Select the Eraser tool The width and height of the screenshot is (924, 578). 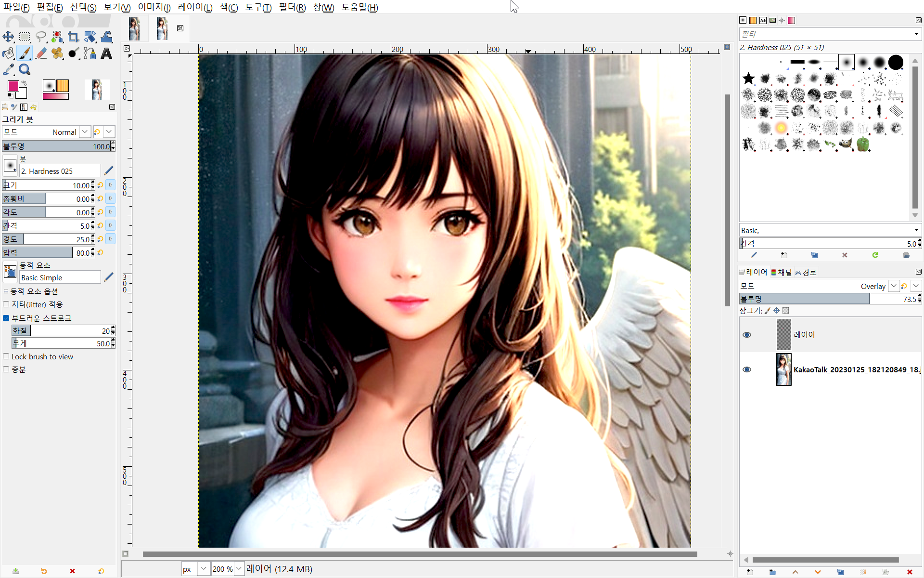[41, 53]
